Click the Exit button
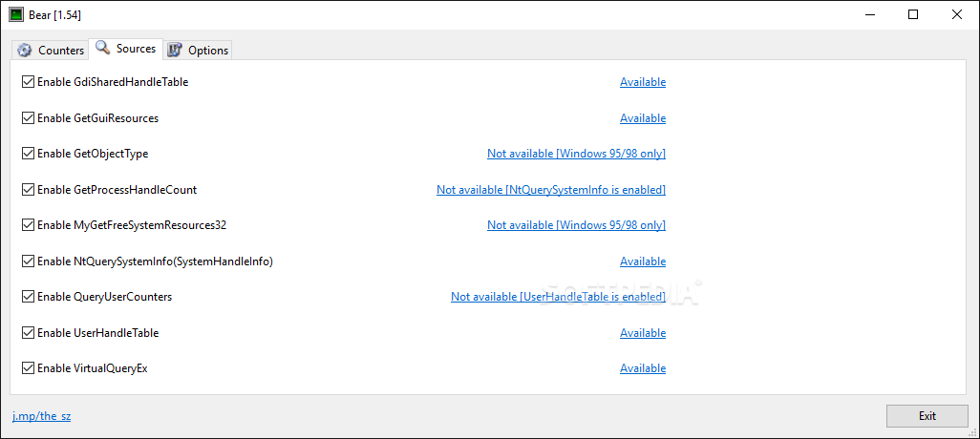 point(927,416)
